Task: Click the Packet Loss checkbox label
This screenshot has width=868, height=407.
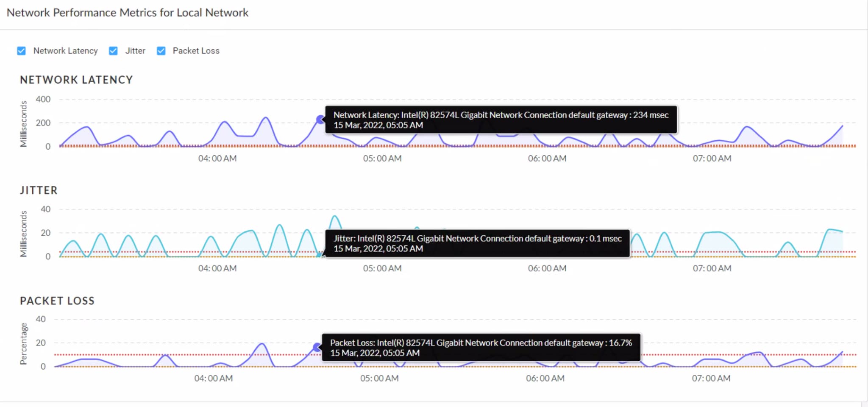Action: [x=196, y=51]
